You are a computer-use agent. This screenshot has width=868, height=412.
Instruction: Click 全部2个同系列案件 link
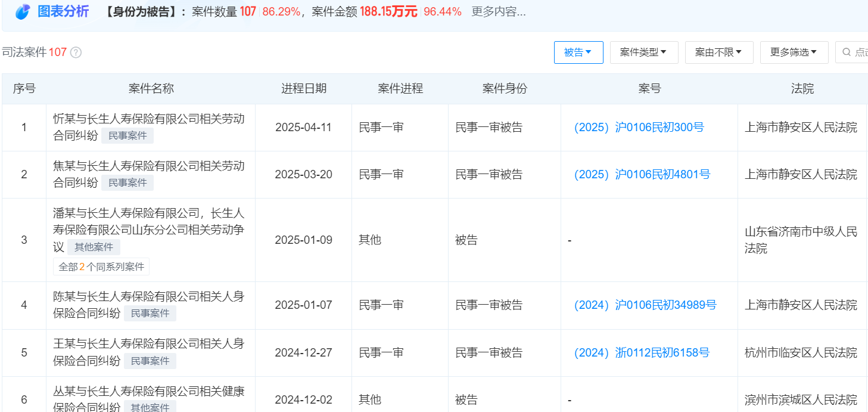coord(101,267)
